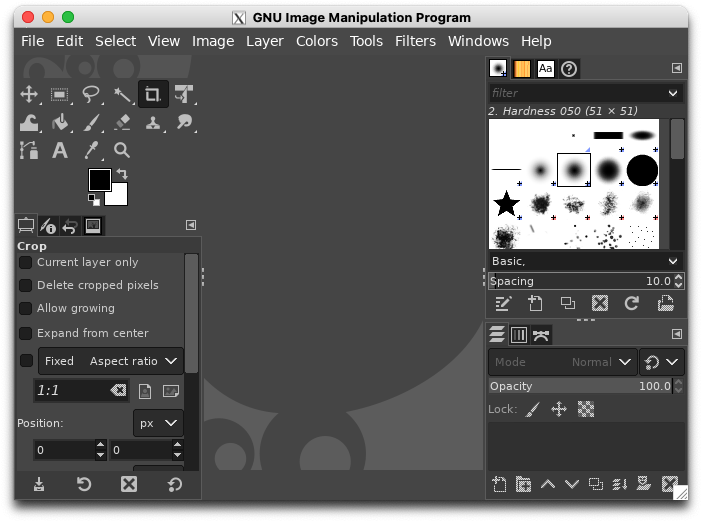Toggle lock pixels brush icon
This screenshot has width=702, height=522.
532,409
